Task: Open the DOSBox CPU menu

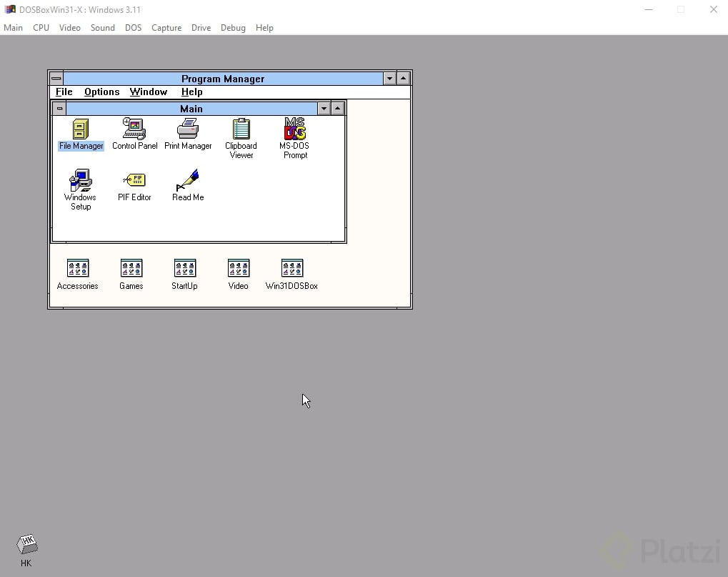Action: (41, 28)
